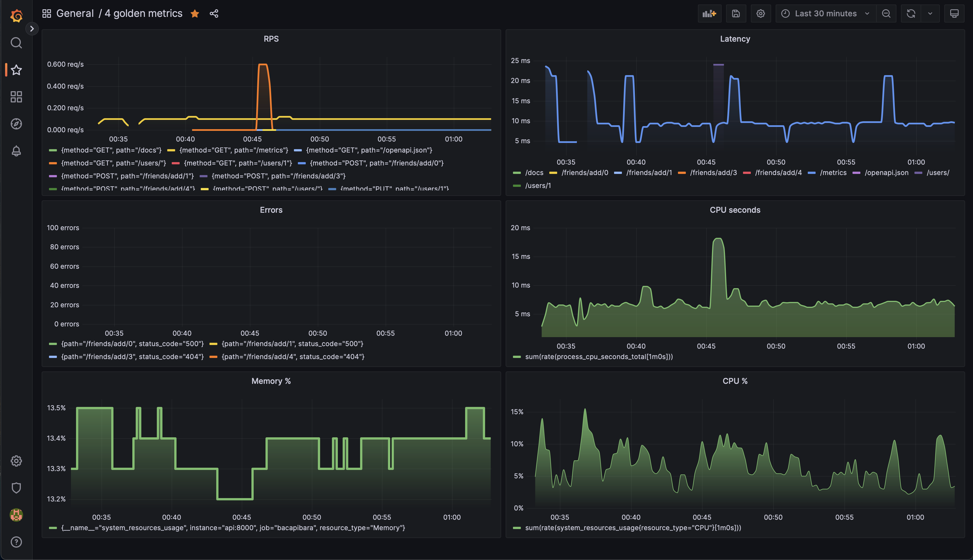This screenshot has height=560, width=973.
Task: Toggle GET /docs series in RPS legend
Action: pos(111,150)
